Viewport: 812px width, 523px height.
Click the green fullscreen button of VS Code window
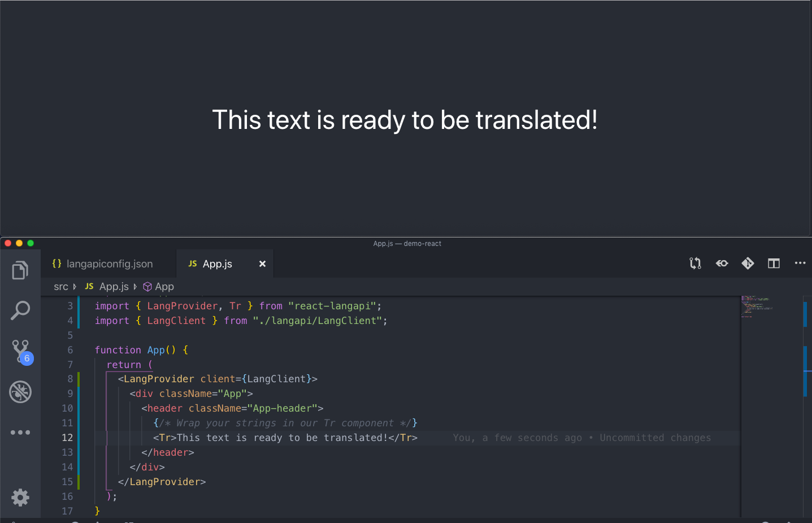(x=31, y=243)
